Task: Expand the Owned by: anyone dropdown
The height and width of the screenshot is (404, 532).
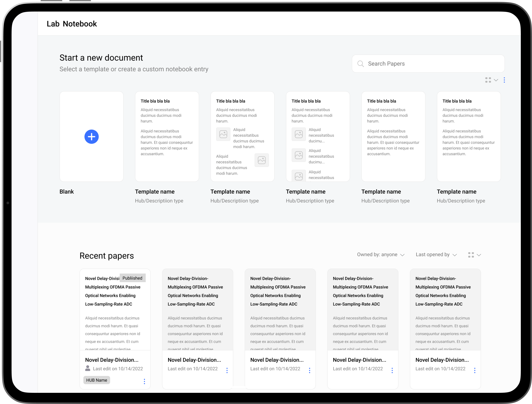Action: (x=381, y=255)
